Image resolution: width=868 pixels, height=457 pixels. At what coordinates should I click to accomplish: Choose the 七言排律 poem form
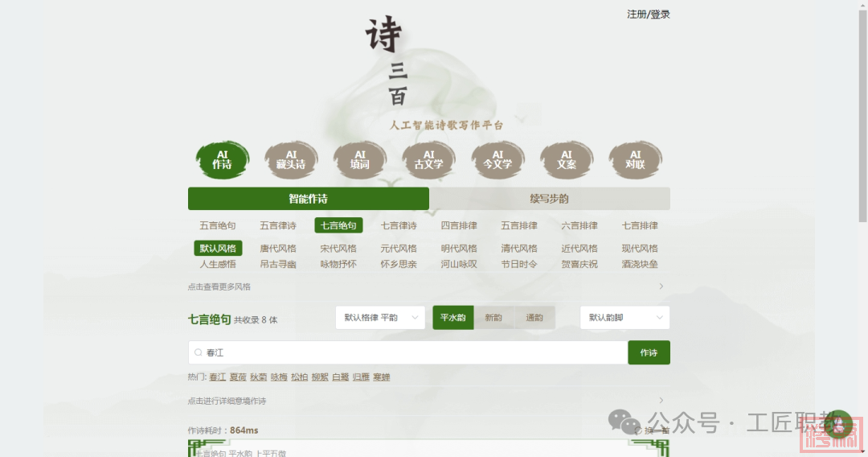click(x=640, y=225)
